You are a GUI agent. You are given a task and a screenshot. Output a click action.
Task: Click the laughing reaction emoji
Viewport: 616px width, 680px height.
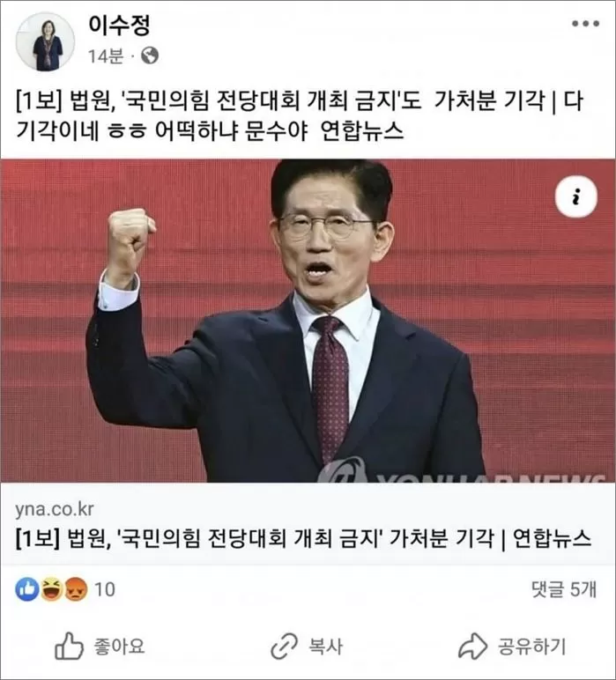tap(51, 589)
